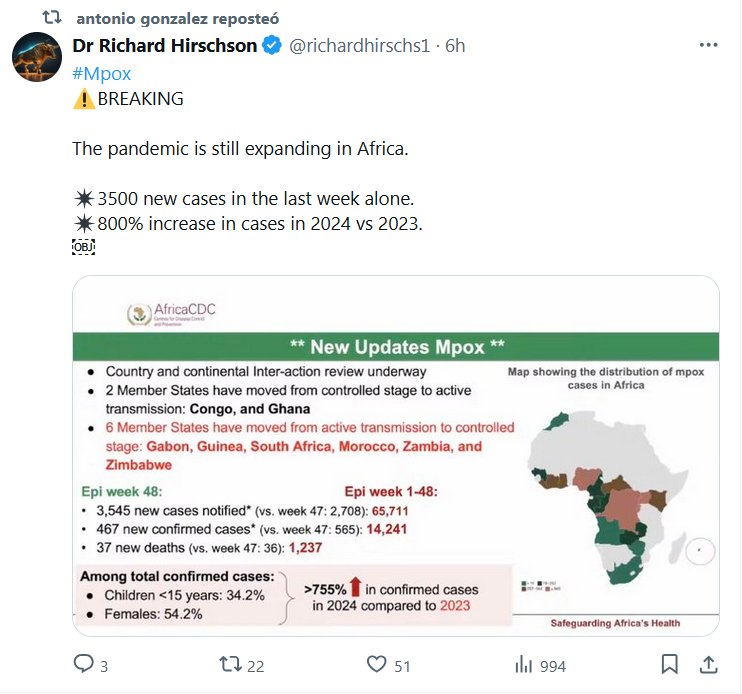Open the post via the 6h timestamp
Viewport: 742px width, 694px height.
pos(455,46)
